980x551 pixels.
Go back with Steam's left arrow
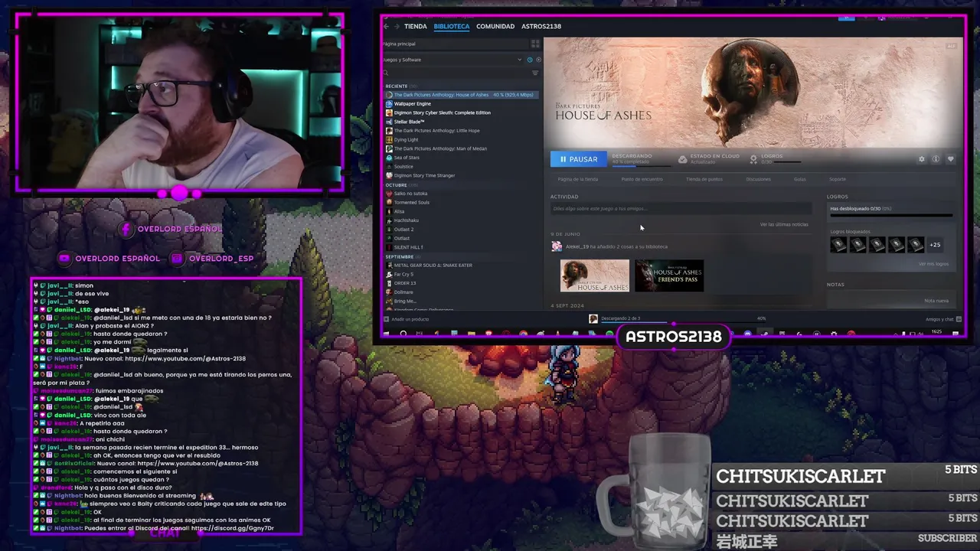pyautogui.click(x=386, y=26)
